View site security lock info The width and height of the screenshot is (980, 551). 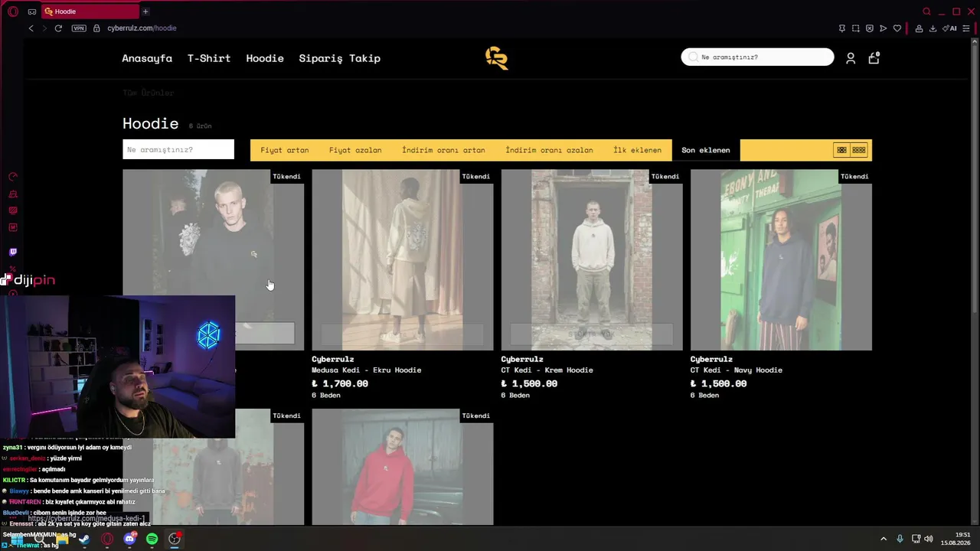96,28
